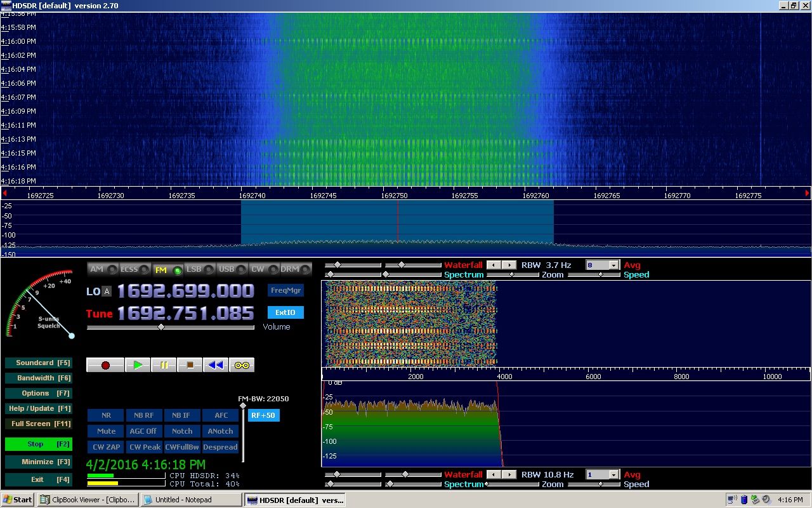Open the ExtIO settings
This screenshot has width=812, height=508.
[x=285, y=312]
